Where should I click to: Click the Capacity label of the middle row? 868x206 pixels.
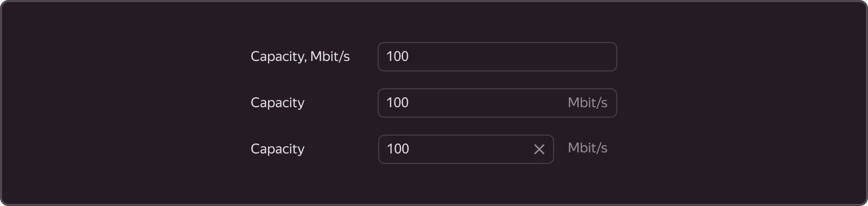tap(278, 103)
